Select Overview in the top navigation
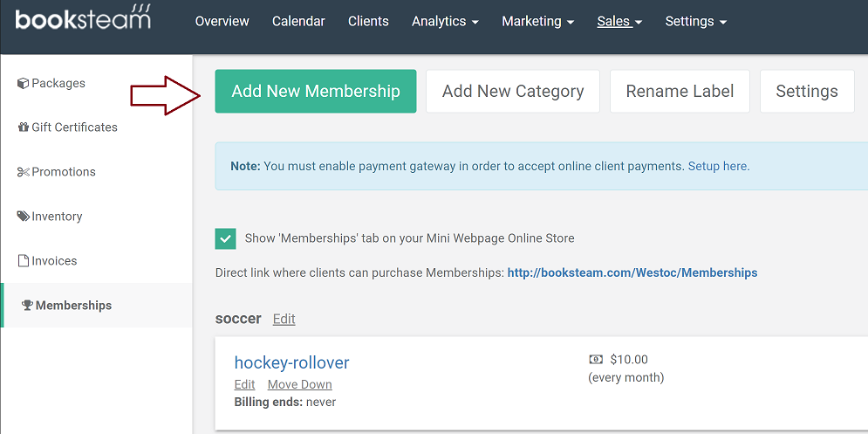Image resolution: width=868 pixels, height=434 pixels. pyautogui.click(x=222, y=22)
